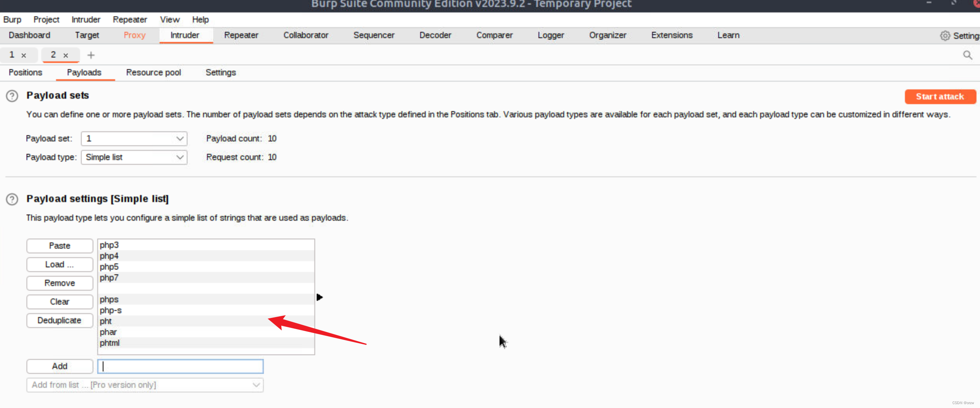Clear the payload list
Image resolution: width=980 pixels, height=408 pixels.
click(60, 302)
